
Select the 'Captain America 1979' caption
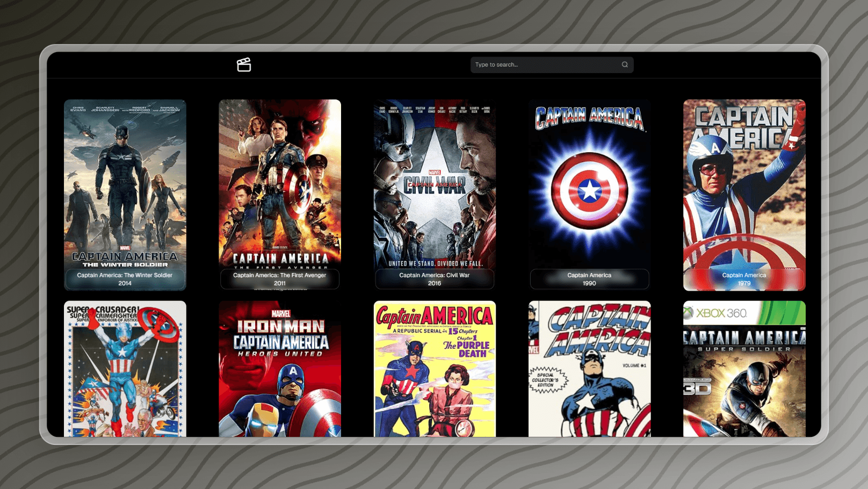(744, 279)
